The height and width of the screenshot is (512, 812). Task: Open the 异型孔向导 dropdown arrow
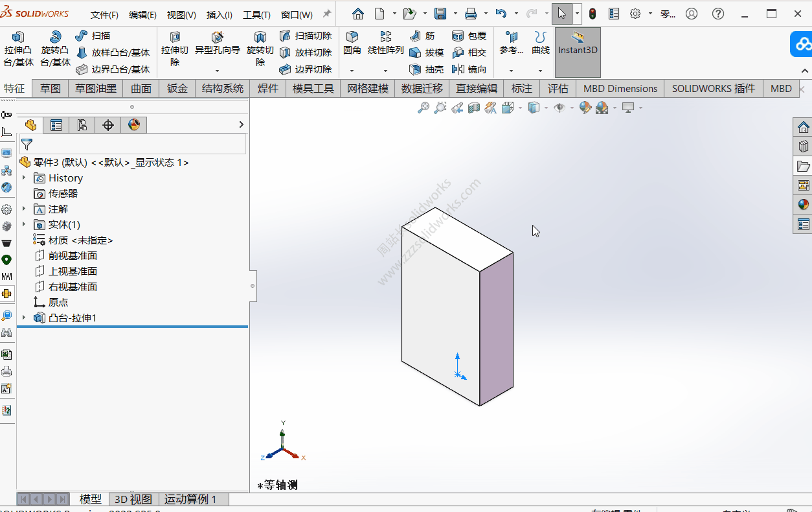coord(217,71)
